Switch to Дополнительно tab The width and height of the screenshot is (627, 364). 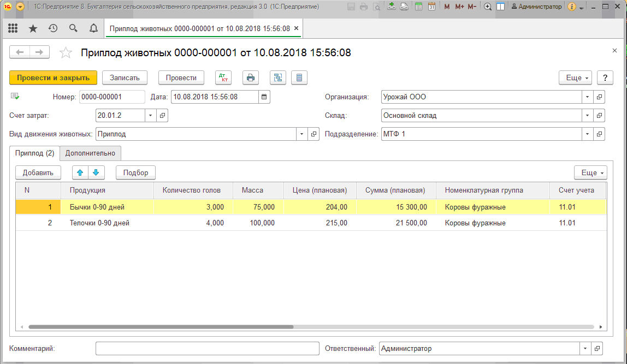pyautogui.click(x=90, y=153)
